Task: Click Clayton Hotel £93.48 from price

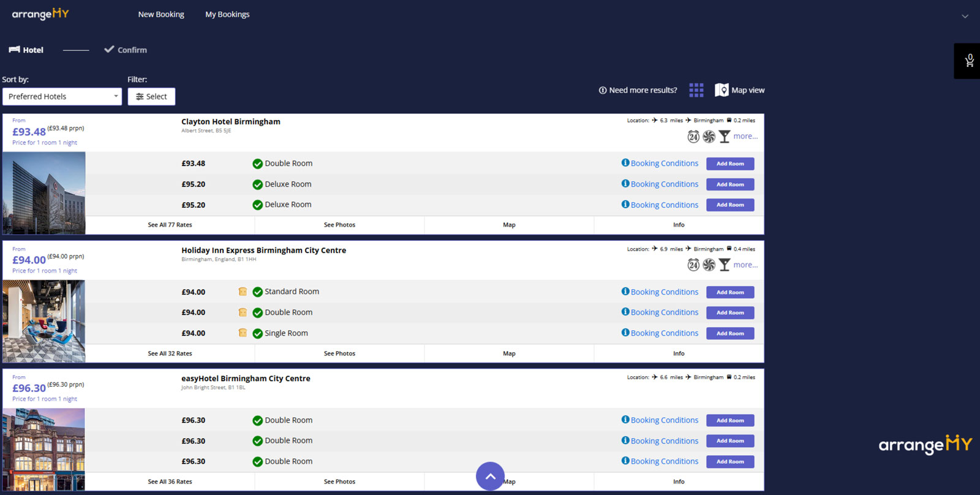Action: click(x=29, y=132)
